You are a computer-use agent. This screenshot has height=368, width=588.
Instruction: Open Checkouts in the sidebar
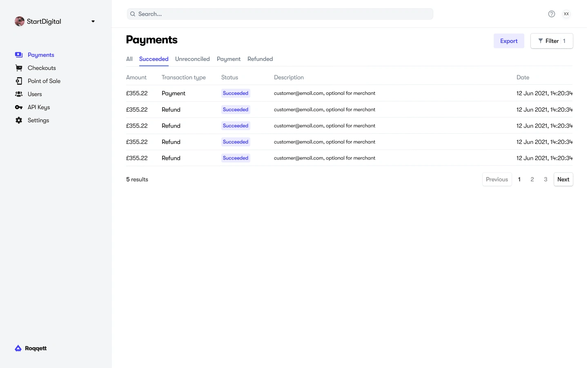coord(42,68)
